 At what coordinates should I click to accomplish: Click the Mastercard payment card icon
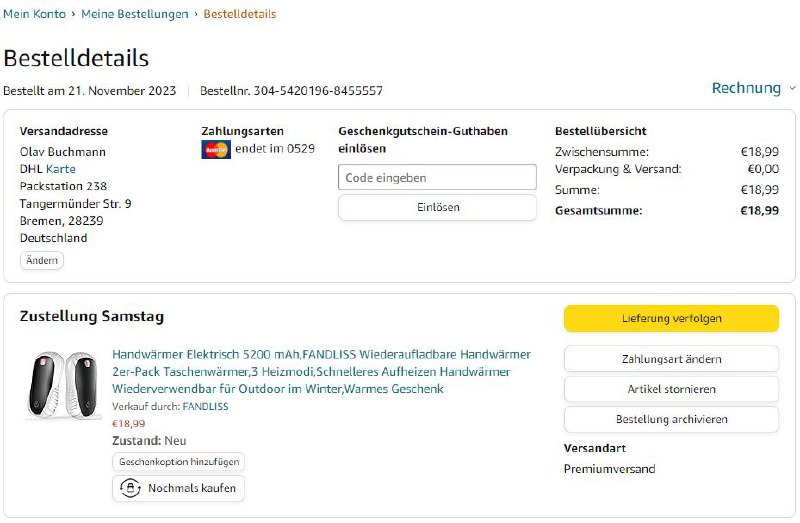[215, 150]
